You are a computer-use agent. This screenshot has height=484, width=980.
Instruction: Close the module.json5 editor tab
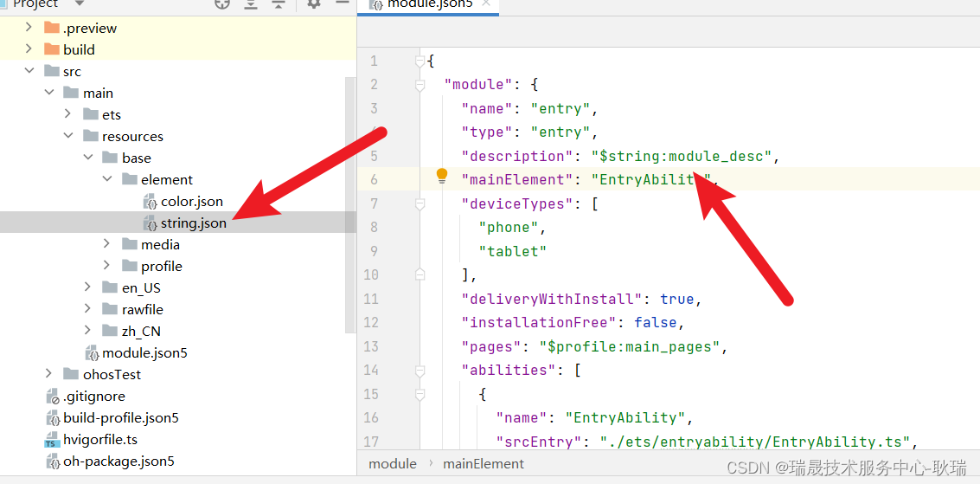(x=487, y=3)
